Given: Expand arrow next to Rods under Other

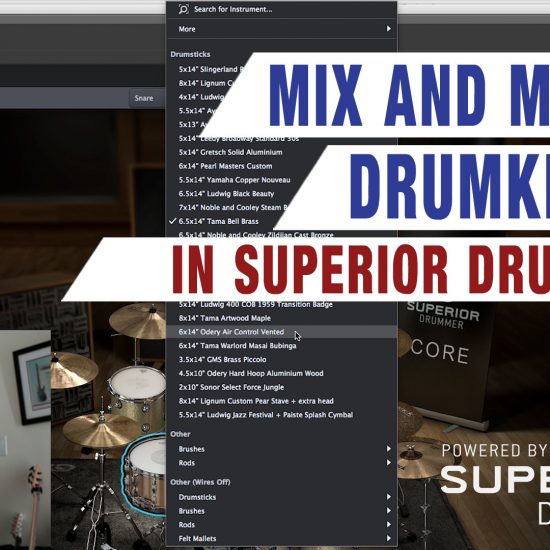Looking at the screenshot, I should point(389,463).
